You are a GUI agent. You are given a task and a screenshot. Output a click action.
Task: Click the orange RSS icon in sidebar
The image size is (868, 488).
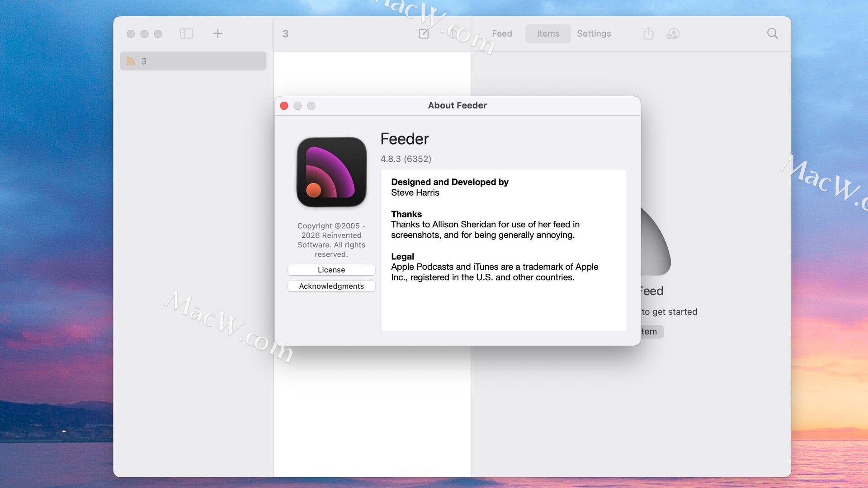tap(131, 61)
